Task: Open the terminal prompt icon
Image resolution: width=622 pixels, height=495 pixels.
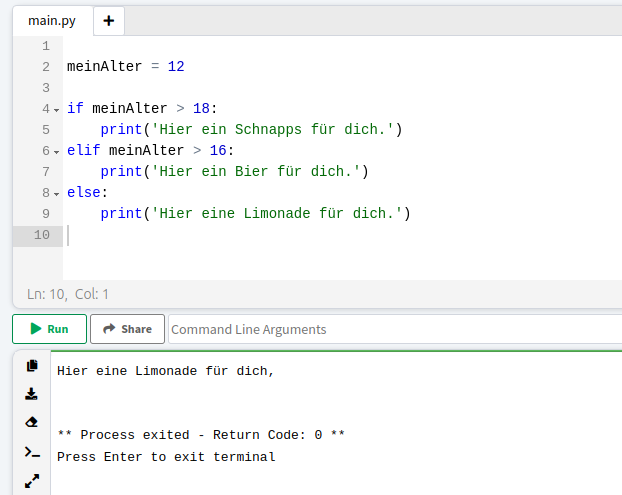Action: point(32,452)
